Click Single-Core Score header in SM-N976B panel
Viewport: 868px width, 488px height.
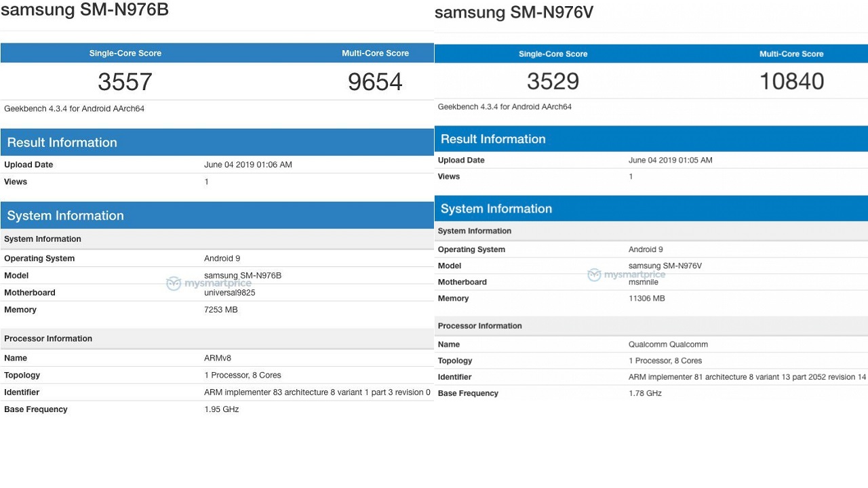pyautogui.click(x=125, y=54)
